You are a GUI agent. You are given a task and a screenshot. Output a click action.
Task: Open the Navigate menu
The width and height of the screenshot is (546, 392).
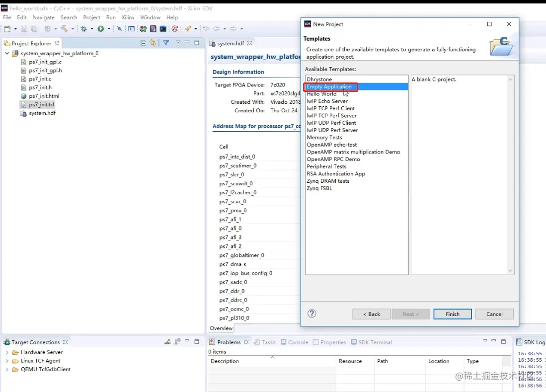[x=44, y=17]
